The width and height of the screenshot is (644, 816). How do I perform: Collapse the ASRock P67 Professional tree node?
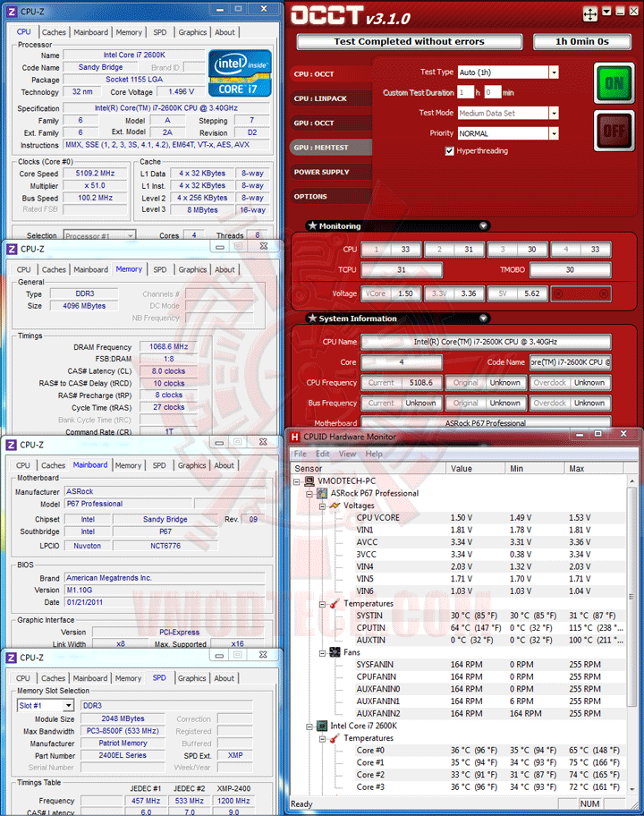point(309,493)
